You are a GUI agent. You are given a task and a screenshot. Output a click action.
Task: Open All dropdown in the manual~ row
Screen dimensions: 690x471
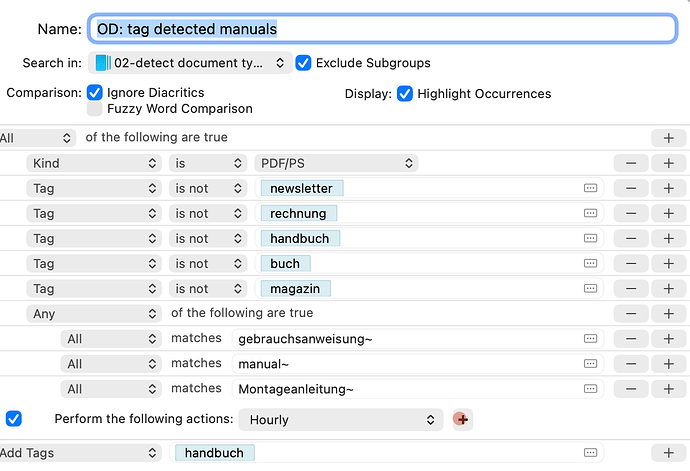point(111,364)
